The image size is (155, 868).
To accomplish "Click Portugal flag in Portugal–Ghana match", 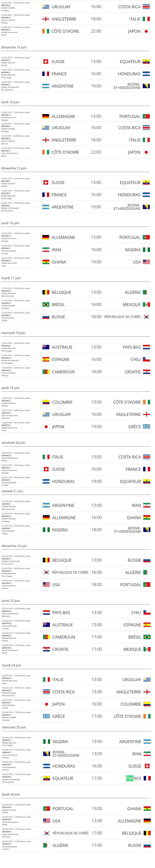I will [x=46, y=808].
